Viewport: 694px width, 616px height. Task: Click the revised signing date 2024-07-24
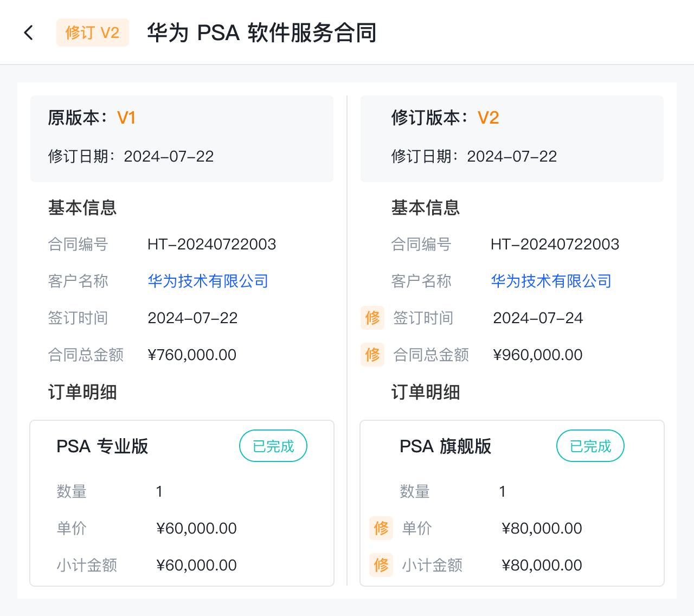tap(538, 318)
